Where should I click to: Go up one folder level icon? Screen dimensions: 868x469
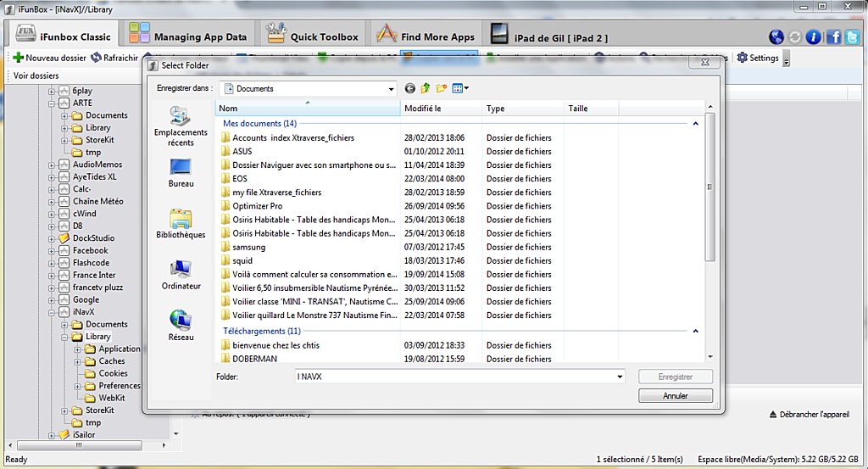[x=426, y=88]
